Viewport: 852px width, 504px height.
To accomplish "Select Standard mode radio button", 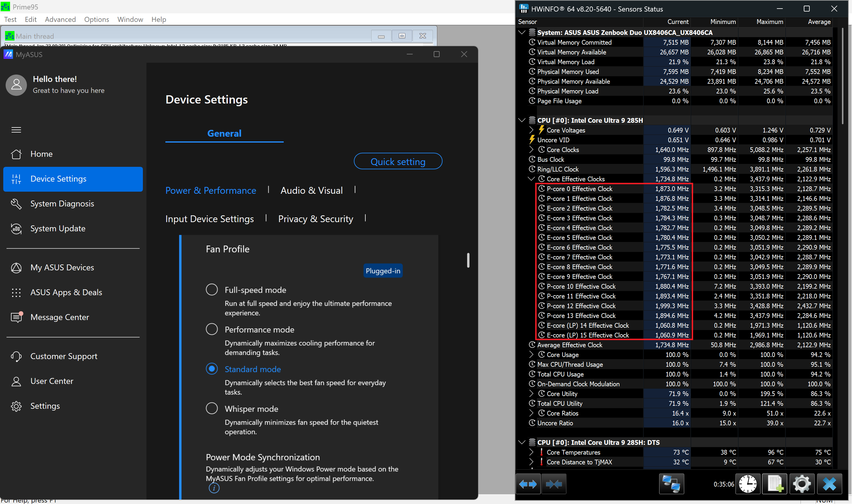I will click(212, 369).
